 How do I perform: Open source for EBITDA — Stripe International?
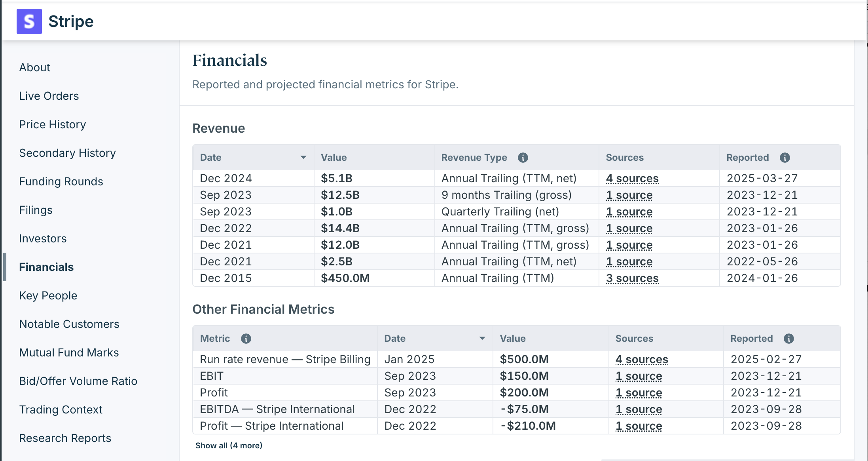639,410
